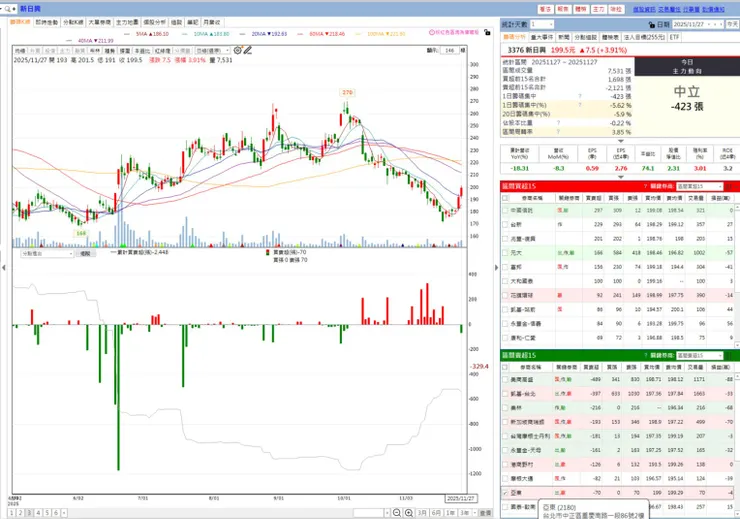Open the 分點進出 dropdown in lower chart

[47, 254]
